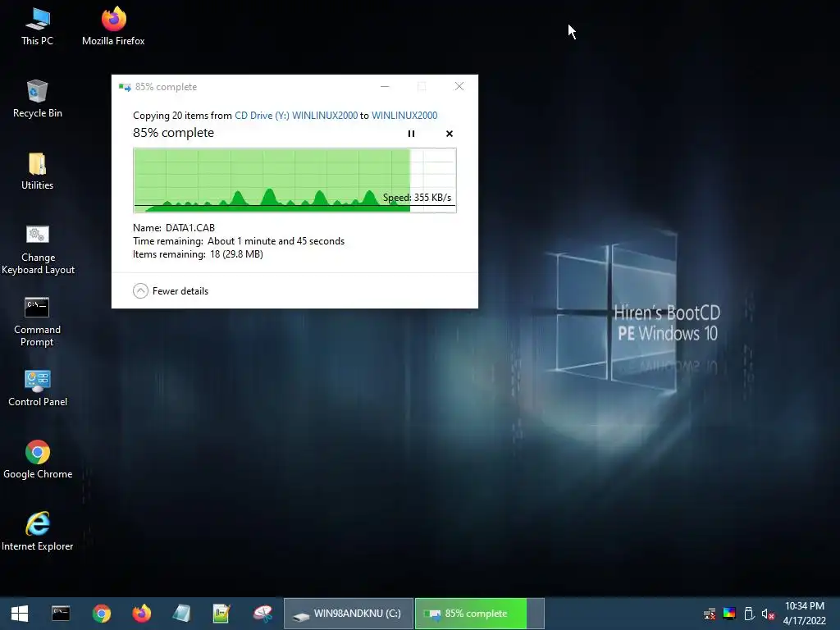Click the network tray icon
840x630 pixels.
710,614
